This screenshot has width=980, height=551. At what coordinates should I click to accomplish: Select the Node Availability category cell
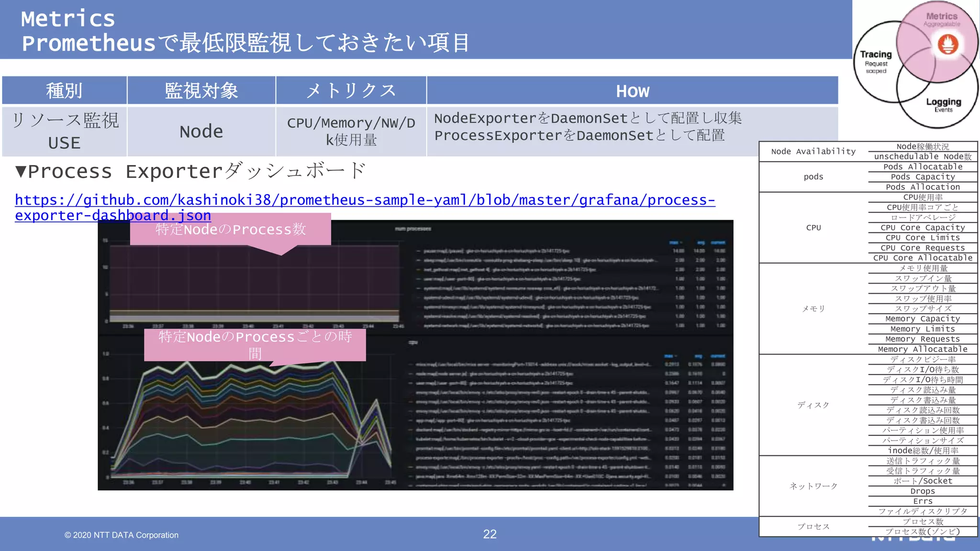pos(813,152)
